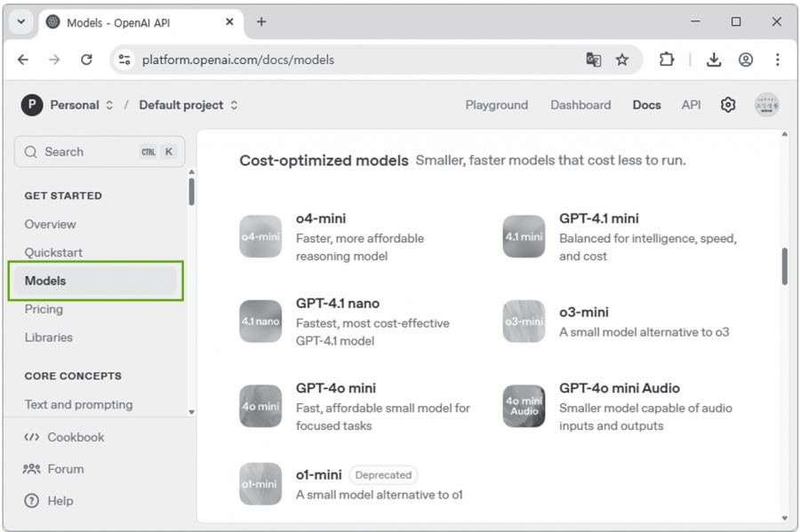Click the Personal organization avatar P
Image resolution: width=800 pixels, height=532 pixels.
[x=32, y=105]
